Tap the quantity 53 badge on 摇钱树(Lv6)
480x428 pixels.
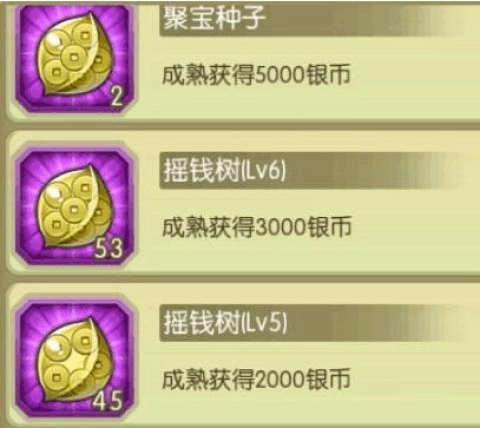click(109, 248)
